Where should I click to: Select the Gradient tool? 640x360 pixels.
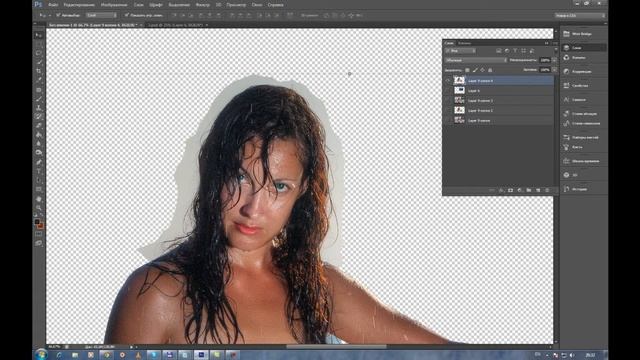pos(38,135)
